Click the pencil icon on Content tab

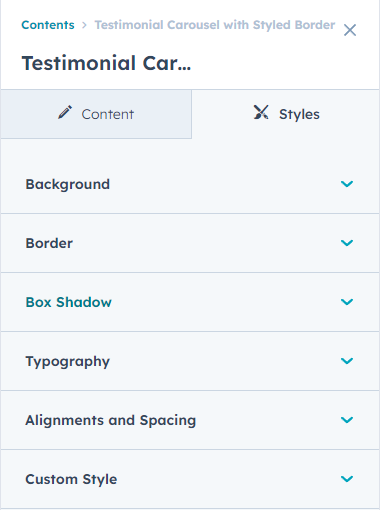click(65, 112)
